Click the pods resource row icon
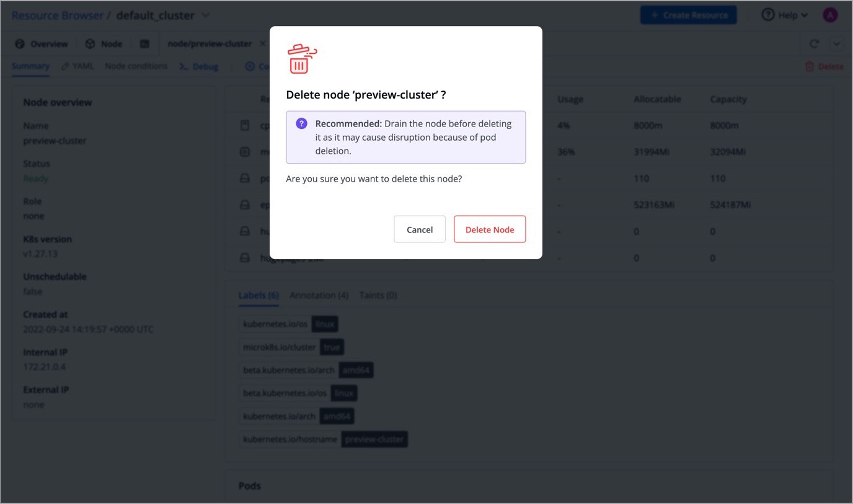This screenshot has height=504, width=853. tap(245, 179)
